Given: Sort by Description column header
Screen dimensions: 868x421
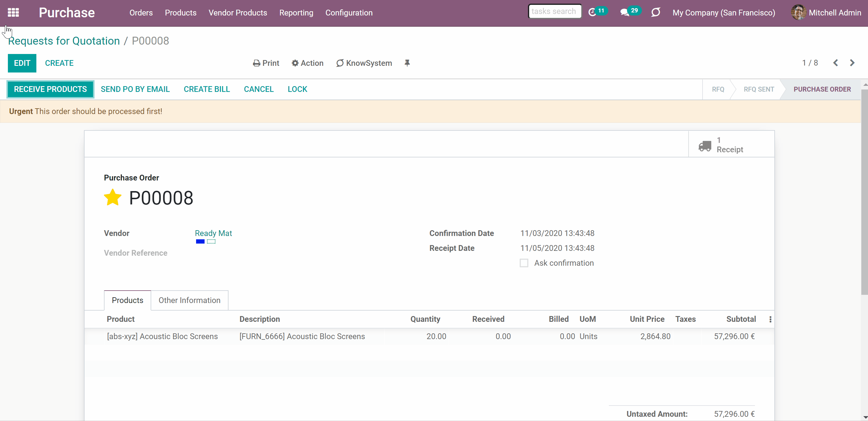Looking at the screenshot, I should click(259, 319).
